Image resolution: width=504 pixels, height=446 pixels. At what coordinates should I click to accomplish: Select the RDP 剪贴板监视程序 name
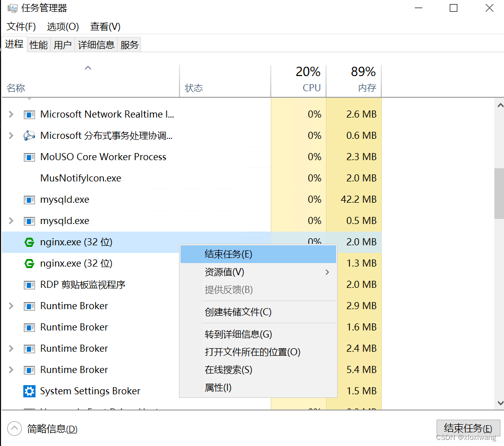[83, 285]
